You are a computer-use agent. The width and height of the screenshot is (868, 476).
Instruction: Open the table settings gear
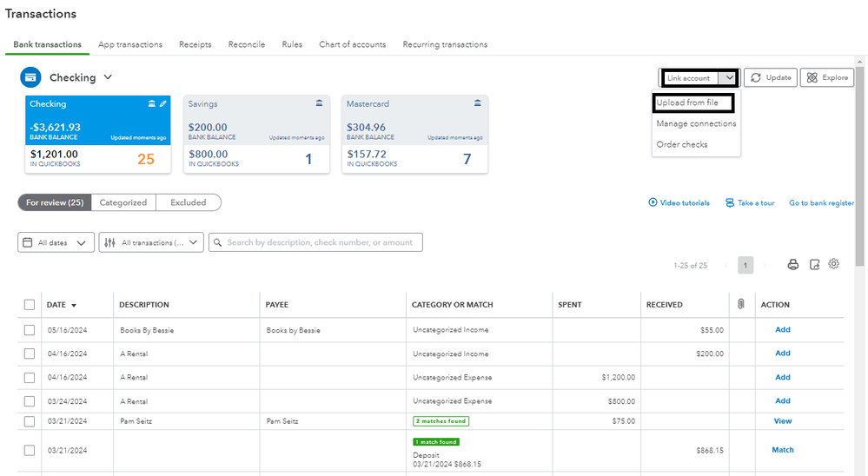834,264
